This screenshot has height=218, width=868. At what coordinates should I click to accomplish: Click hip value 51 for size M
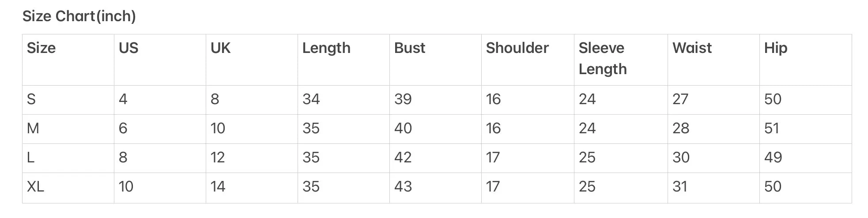coord(772,128)
